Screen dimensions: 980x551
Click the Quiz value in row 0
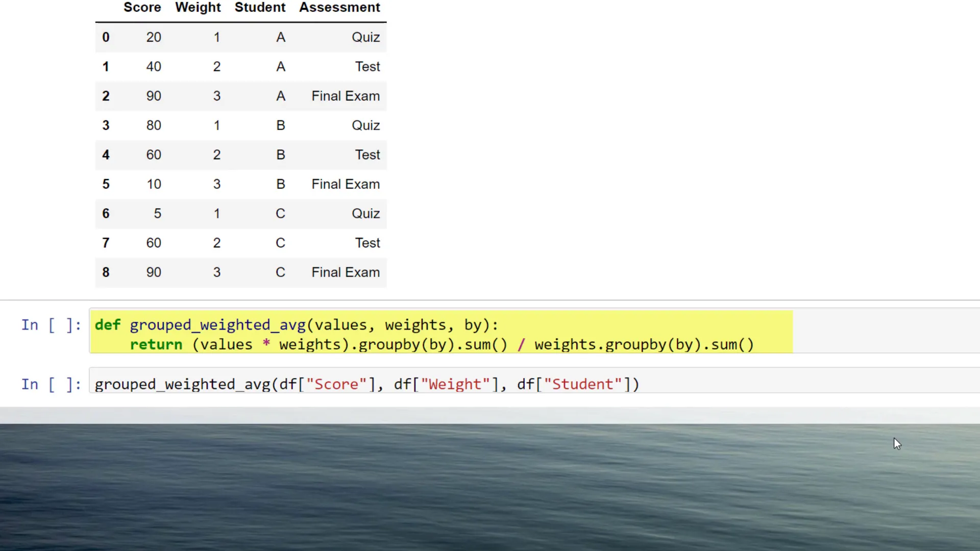click(x=365, y=37)
